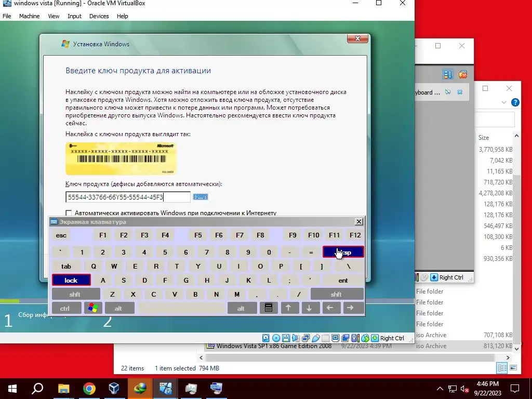Open the Input menu

pyautogui.click(x=74, y=16)
